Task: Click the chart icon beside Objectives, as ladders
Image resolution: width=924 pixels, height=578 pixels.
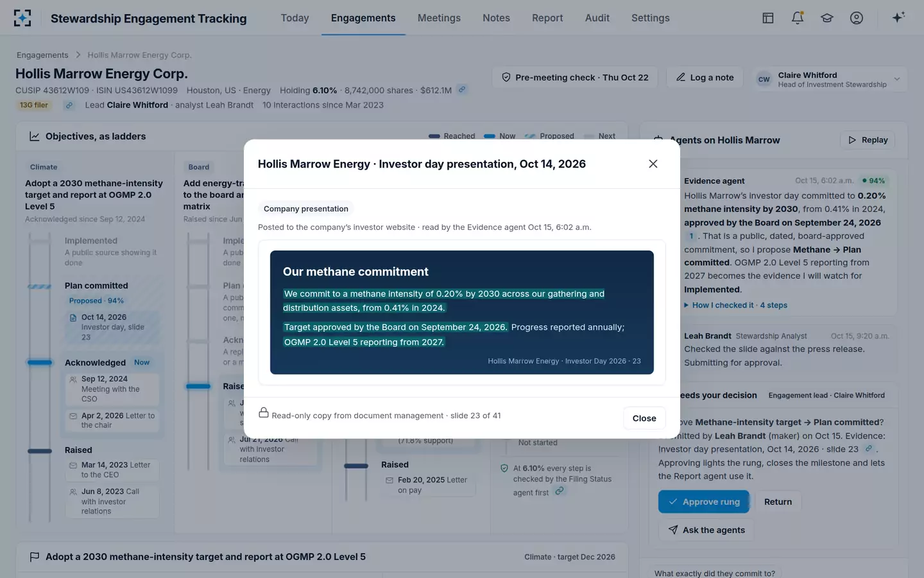Action: click(35, 136)
